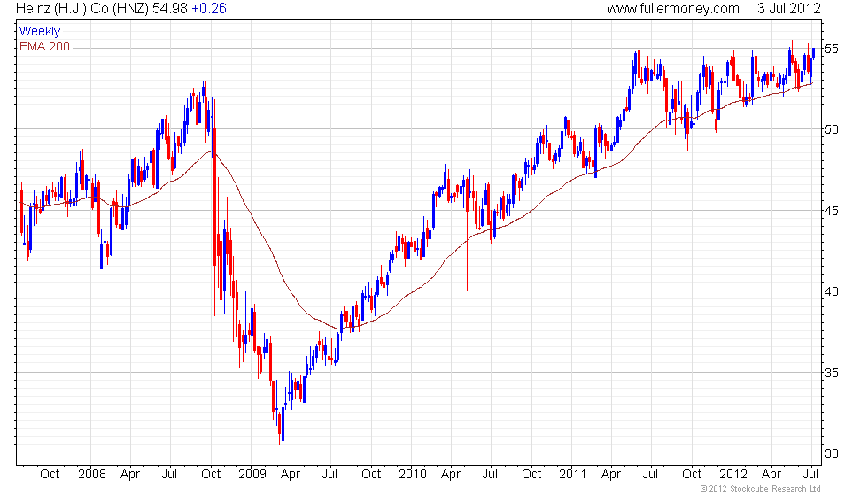Click the 35 price axis label

(x=832, y=373)
